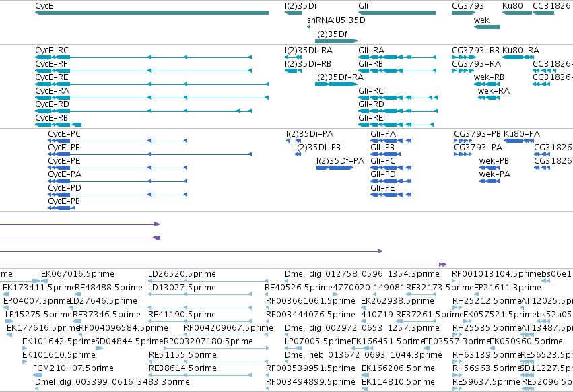
Task: Select Dmel_neb_013672_0693_1044.3prime label
Action: [x=363, y=355]
